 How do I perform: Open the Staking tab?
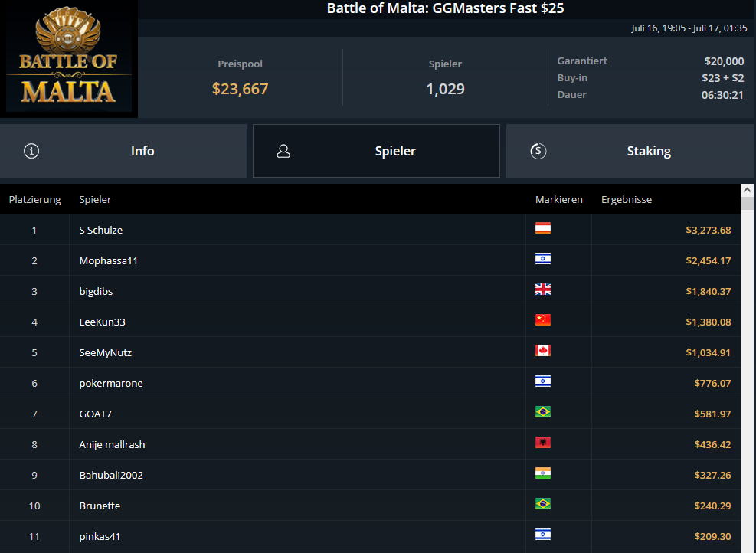tap(631, 151)
